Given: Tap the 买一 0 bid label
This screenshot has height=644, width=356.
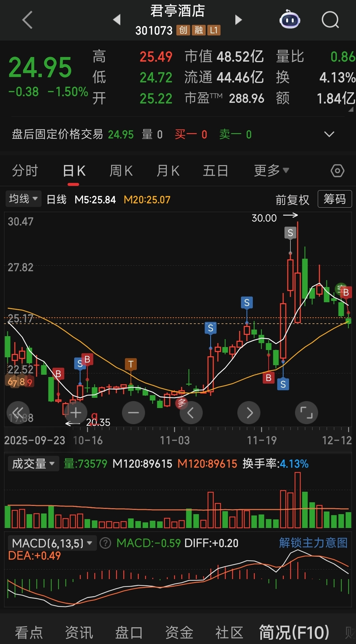Looking at the screenshot, I should [191, 134].
